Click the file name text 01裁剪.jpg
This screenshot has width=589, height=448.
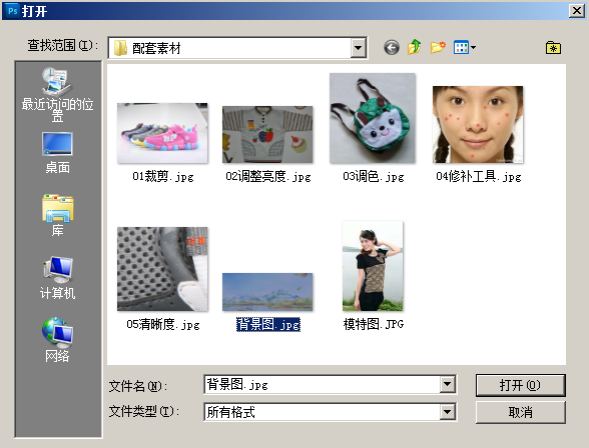163,176
